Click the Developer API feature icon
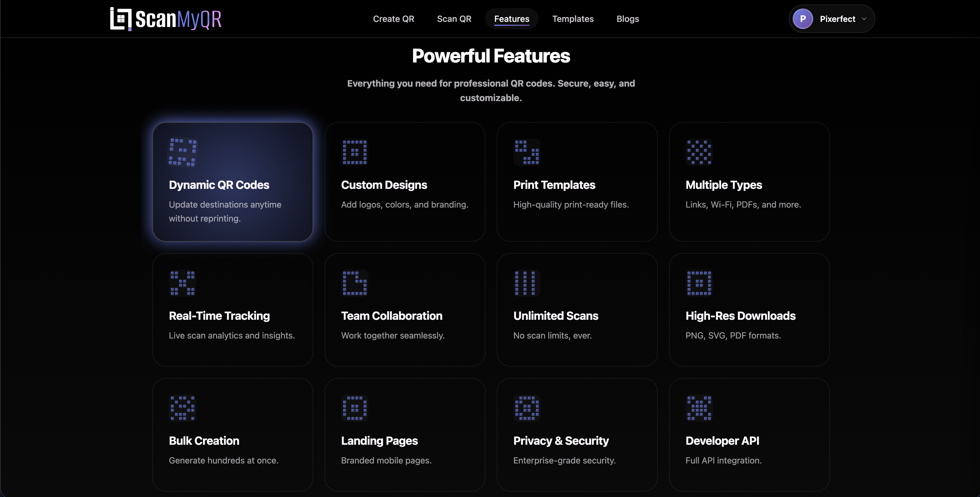The image size is (980, 497). [x=699, y=408]
